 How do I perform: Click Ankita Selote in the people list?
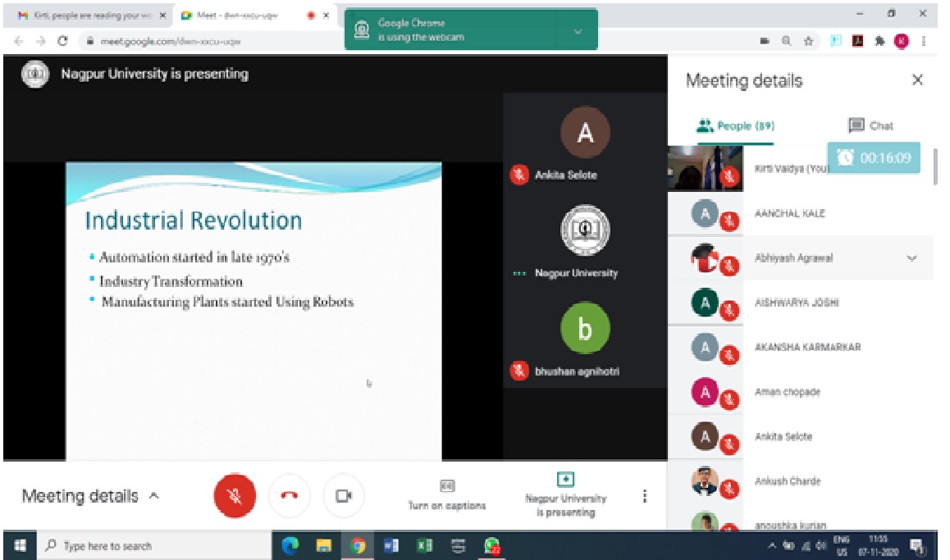point(783,436)
